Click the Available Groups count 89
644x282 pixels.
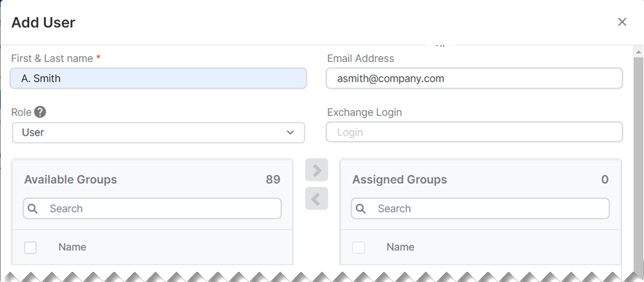pyautogui.click(x=273, y=179)
